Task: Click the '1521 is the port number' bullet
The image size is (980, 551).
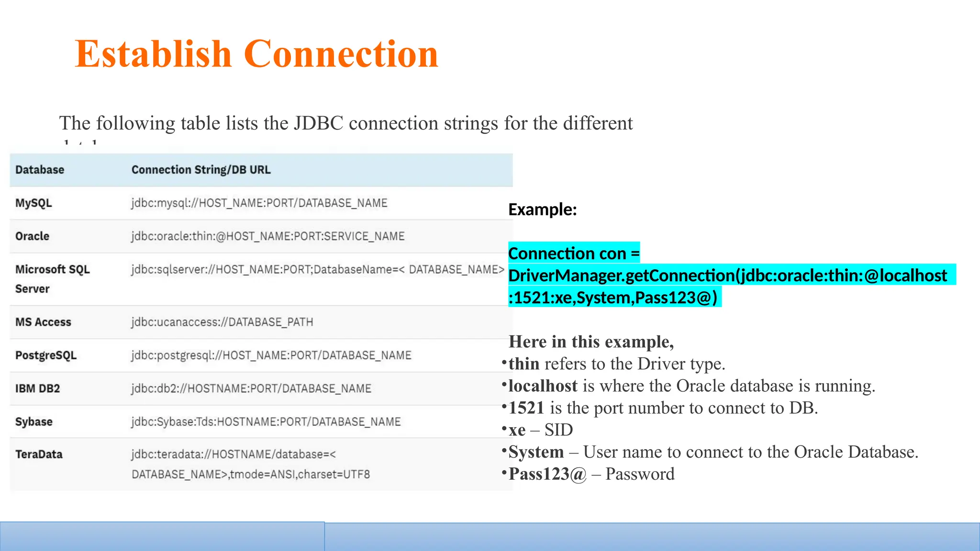Action: click(663, 408)
